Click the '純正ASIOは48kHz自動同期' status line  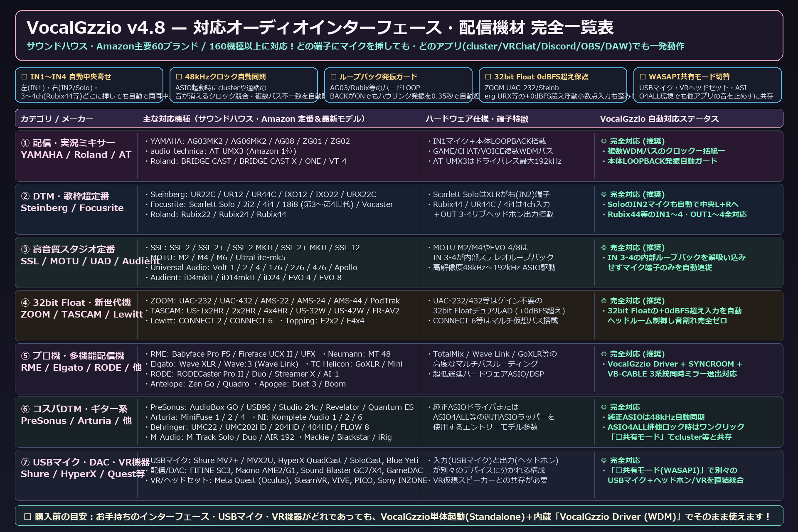coord(653,417)
